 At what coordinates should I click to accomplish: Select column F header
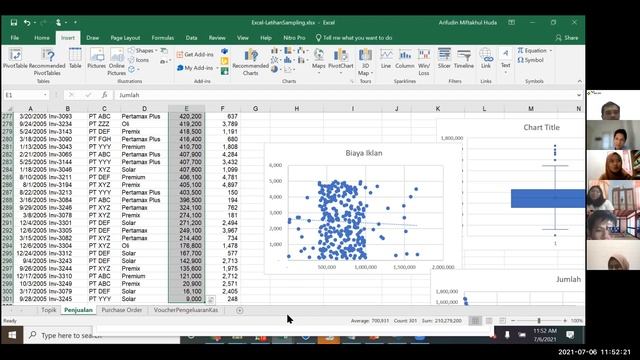click(222, 109)
